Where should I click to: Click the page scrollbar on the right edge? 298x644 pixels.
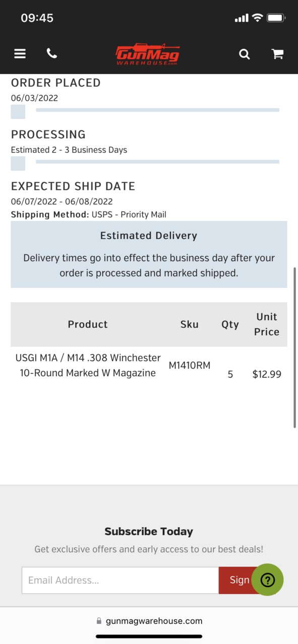click(295, 347)
